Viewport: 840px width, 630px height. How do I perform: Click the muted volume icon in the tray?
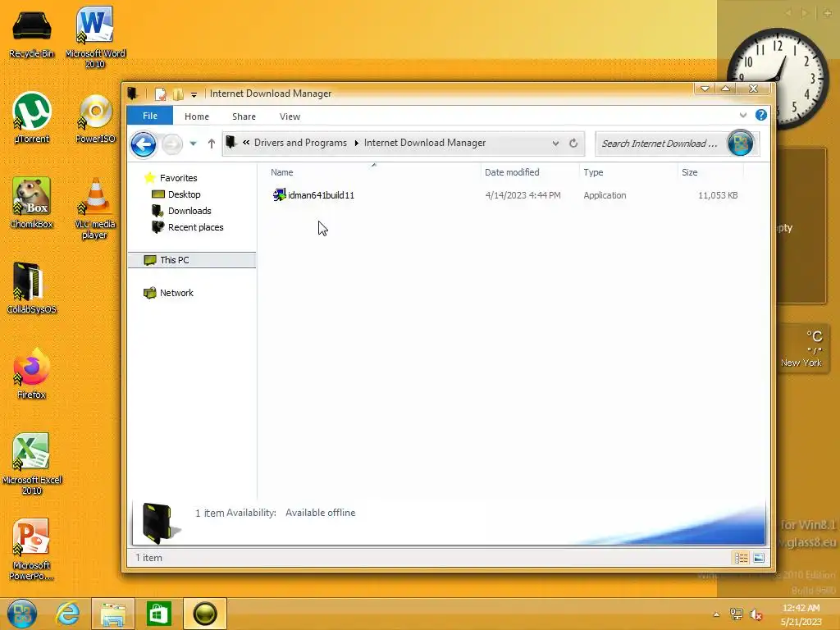[x=756, y=614]
